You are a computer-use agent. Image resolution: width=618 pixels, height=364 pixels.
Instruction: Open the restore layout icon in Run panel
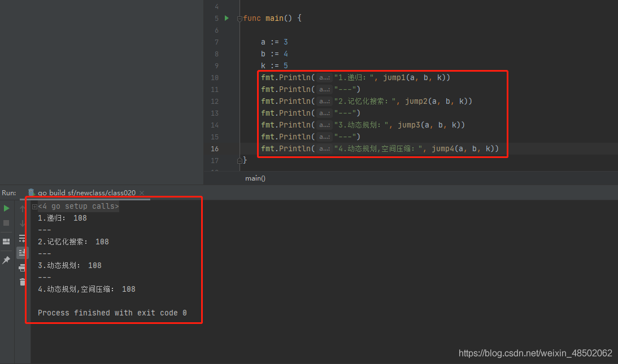coord(6,241)
